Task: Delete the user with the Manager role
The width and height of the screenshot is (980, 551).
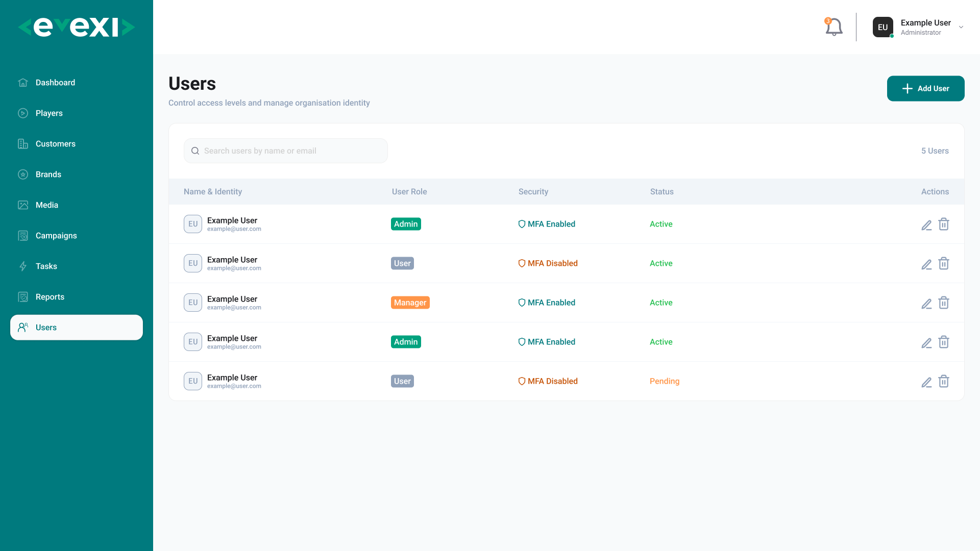Action: 944,303
